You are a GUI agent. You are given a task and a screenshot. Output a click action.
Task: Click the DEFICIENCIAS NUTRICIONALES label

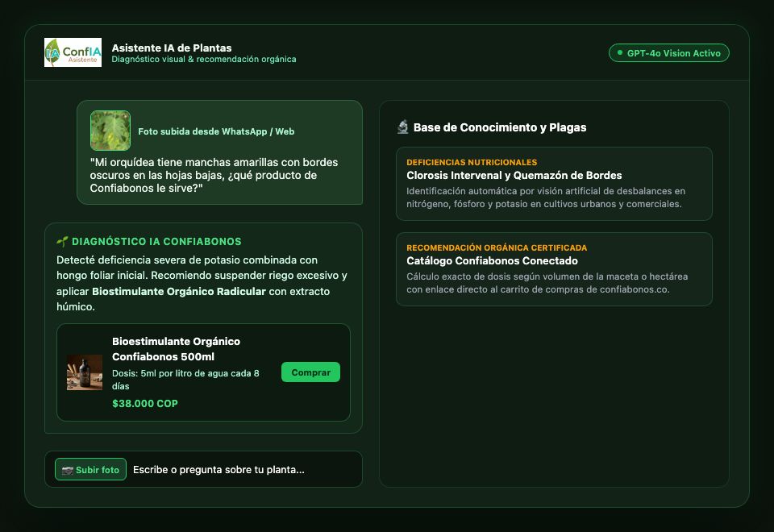472,162
